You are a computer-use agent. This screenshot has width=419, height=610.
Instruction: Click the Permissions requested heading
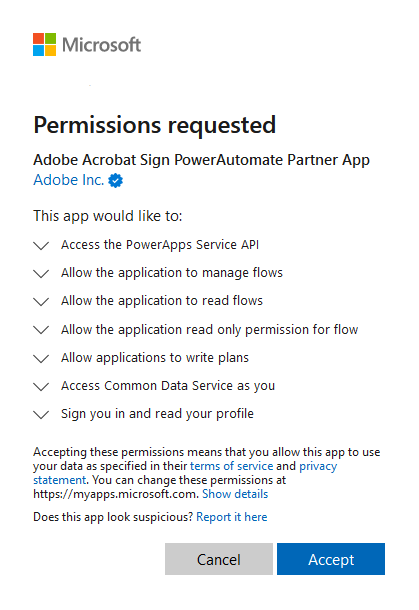click(x=155, y=125)
